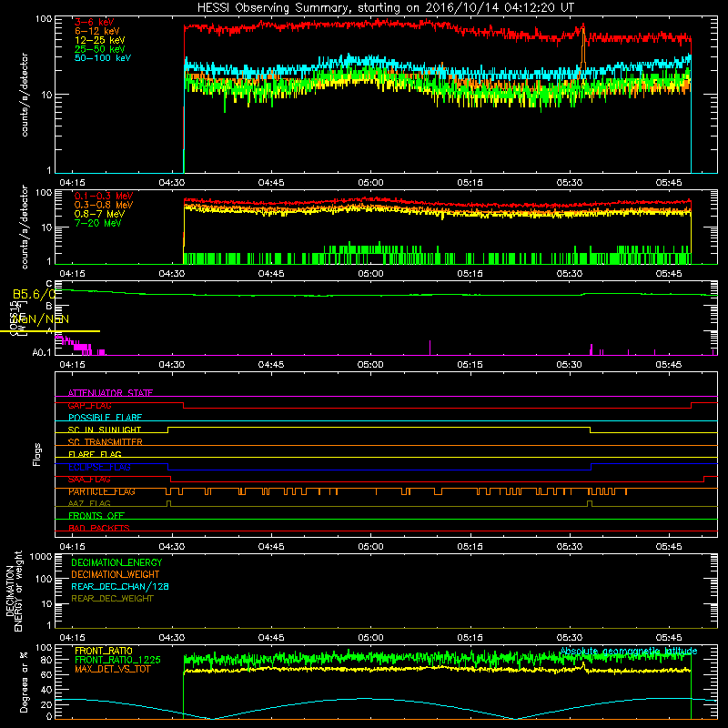Select the DECIMATION_ENERGY legend label
This screenshot has width=728, height=728.
tap(116, 562)
